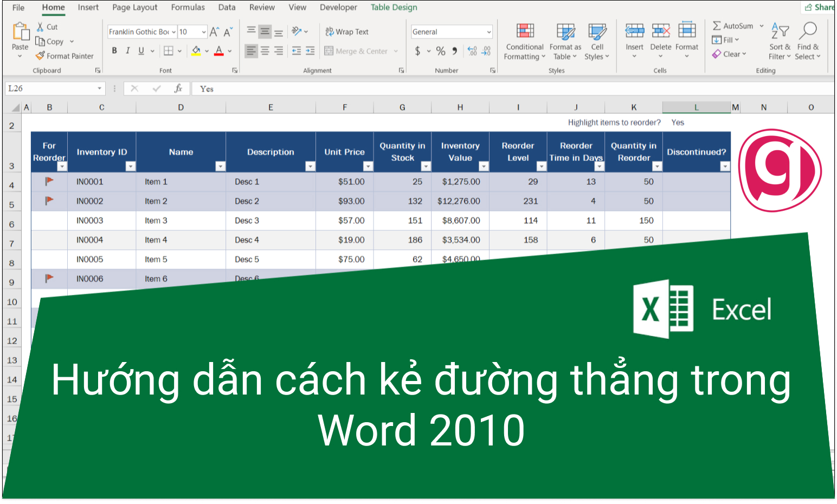837x504 pixels.
Task: Switch to the Formulas tab
Action: pos(188,8)
